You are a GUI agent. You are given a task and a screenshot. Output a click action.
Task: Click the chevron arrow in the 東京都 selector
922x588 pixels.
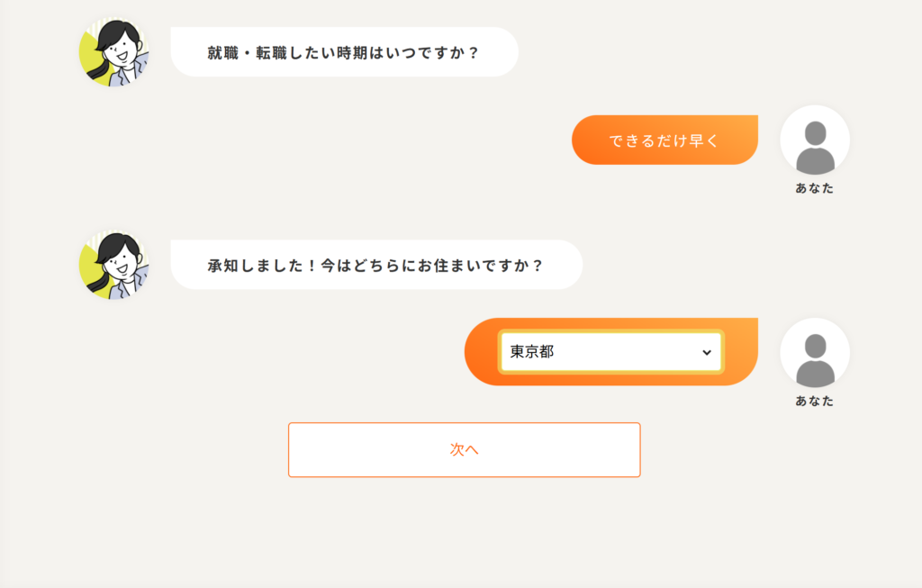(x=707, y=353)
